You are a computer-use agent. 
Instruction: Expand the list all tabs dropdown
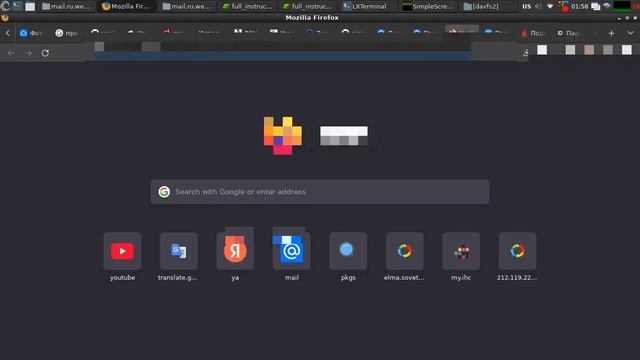tap(630, 33)
